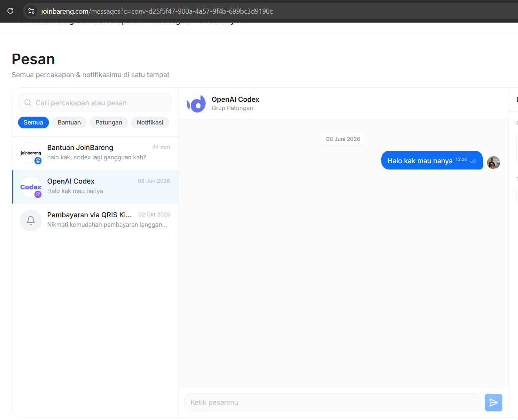This screenshot has width=518, height=420.
Task: Select the Semua filter tab
Action: [33, 123]
